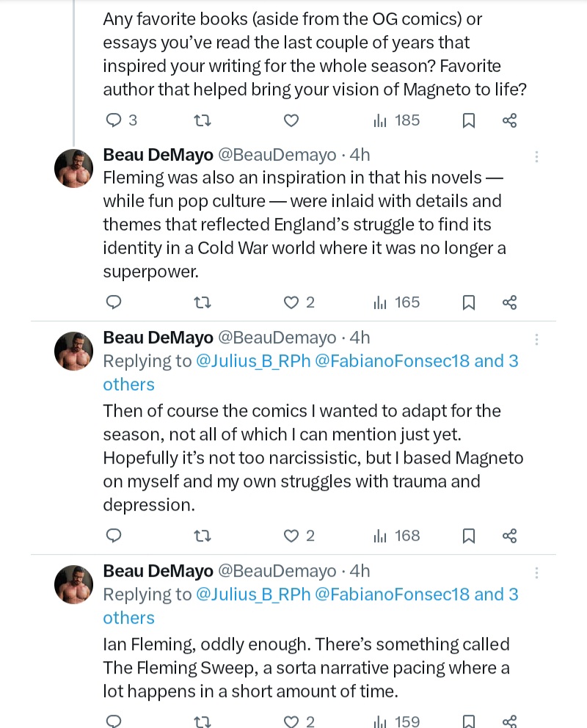Like the favorite books question tweet

pos(291,120)
